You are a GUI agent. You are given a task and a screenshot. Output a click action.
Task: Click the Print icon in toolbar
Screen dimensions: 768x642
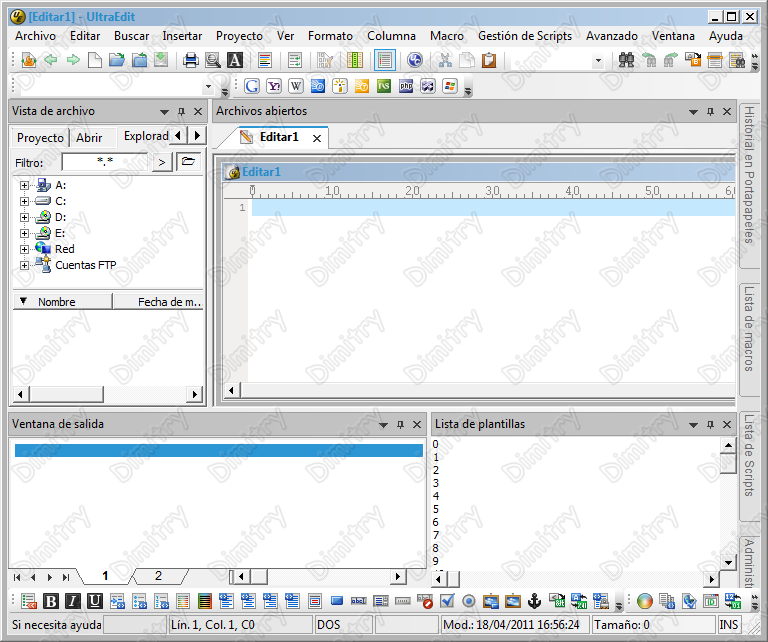tap(191, 60)
